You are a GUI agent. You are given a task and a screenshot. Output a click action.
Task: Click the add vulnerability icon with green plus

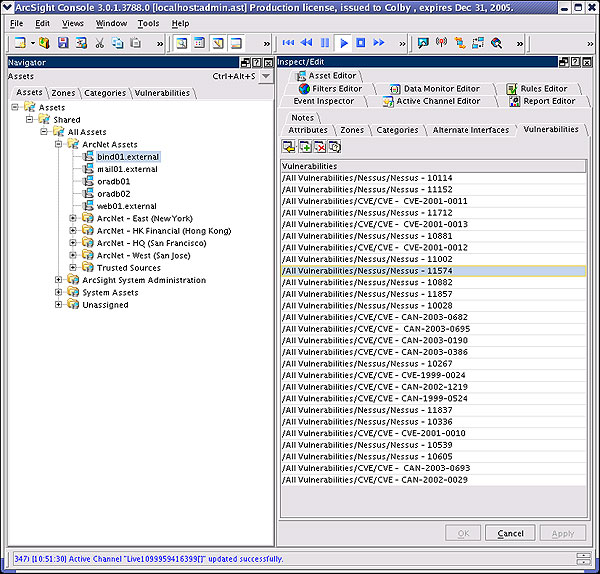coord(305,147)
